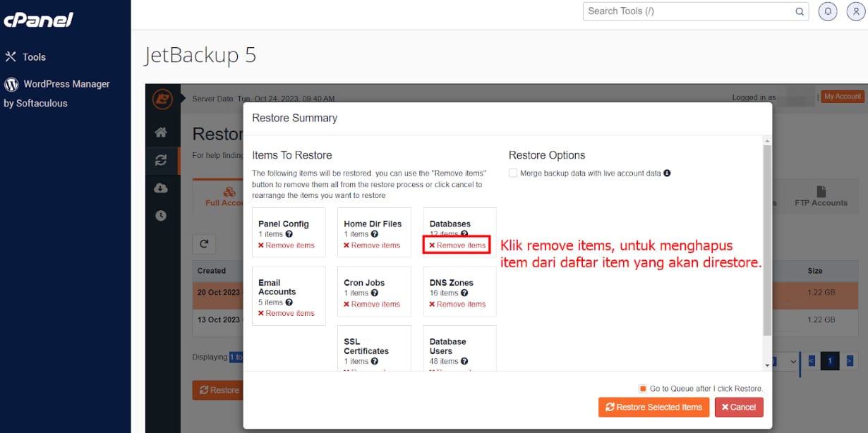Show help for Email Accounts items
Screen dimensions: 868x433
[x=289, y=302]
